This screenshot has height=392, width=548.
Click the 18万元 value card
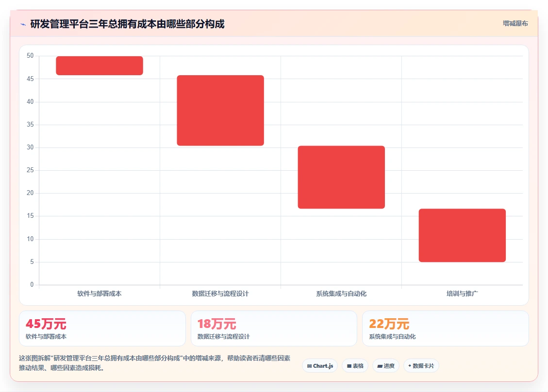pos(274,328)
